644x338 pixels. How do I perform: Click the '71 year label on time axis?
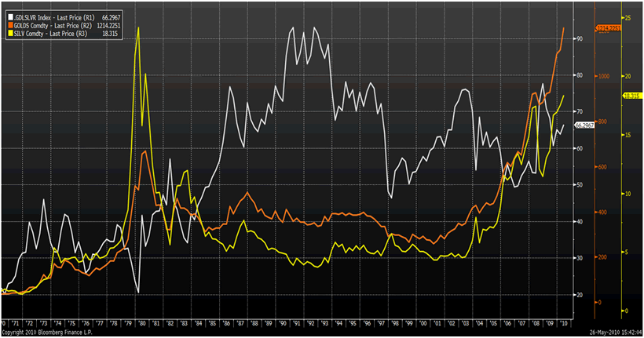(16, 323)
